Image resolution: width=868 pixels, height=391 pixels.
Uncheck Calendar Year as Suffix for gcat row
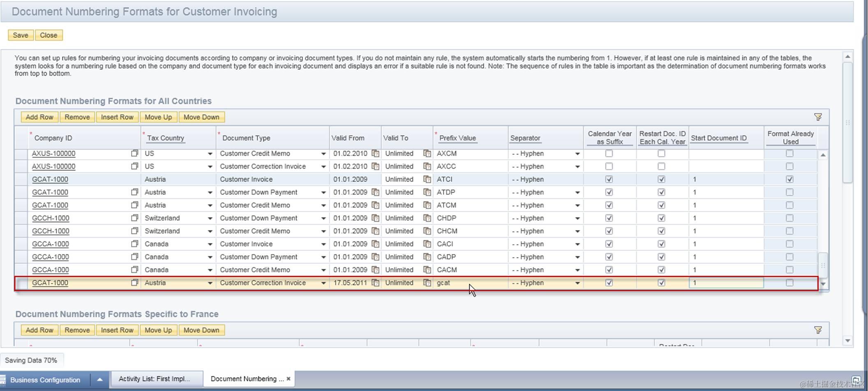[x=609, y=283]
